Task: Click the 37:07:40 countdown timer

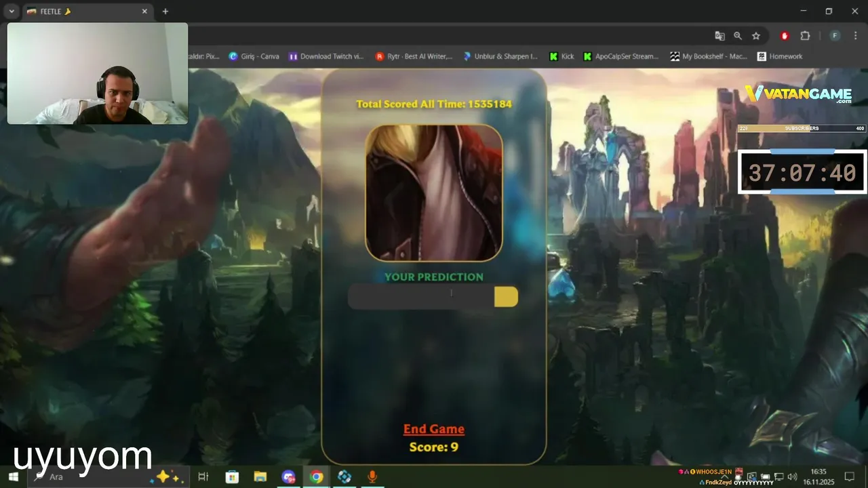Action: click(x=802, y=172)
